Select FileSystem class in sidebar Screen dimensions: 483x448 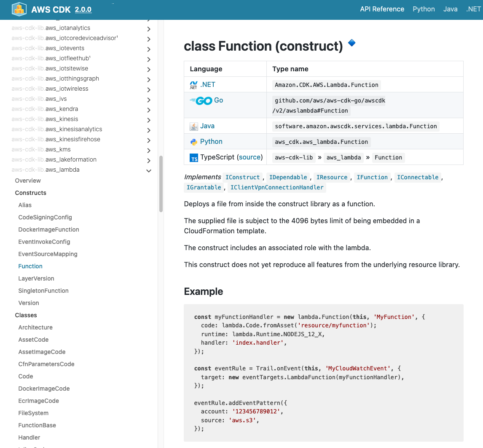pos(33,413)
